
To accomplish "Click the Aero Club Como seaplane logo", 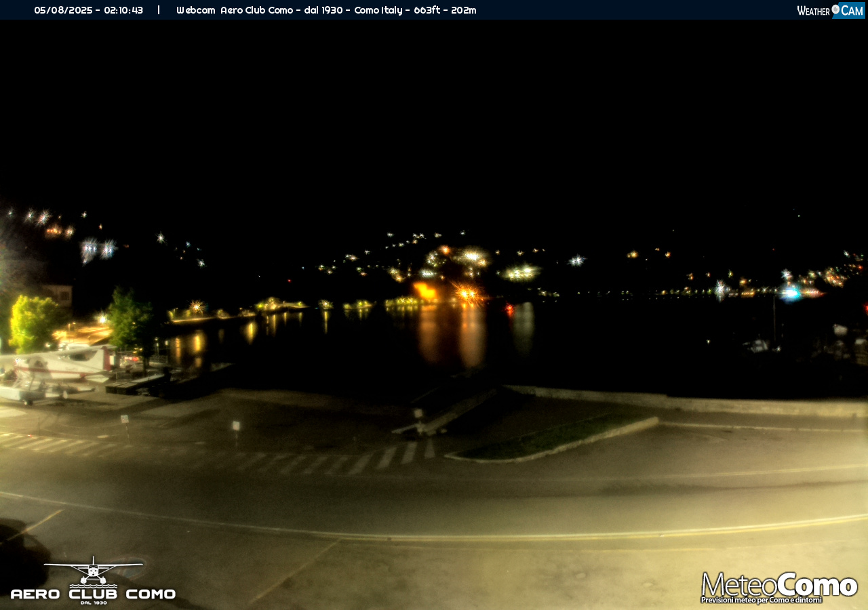I will [x=94, y=580].
